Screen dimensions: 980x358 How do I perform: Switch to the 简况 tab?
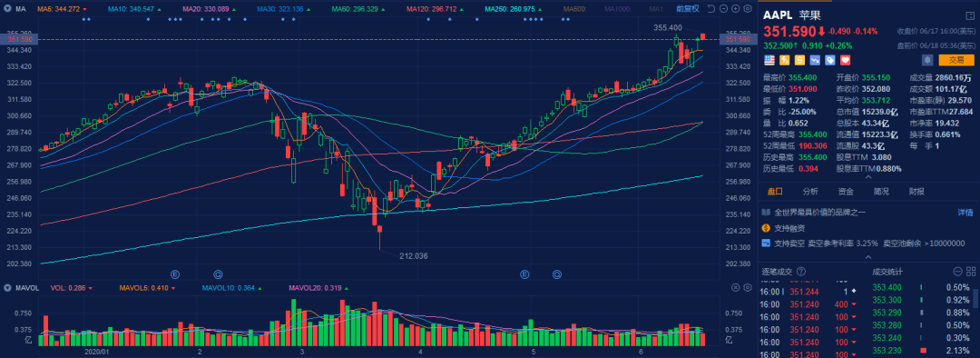click(x=881, y=192)
